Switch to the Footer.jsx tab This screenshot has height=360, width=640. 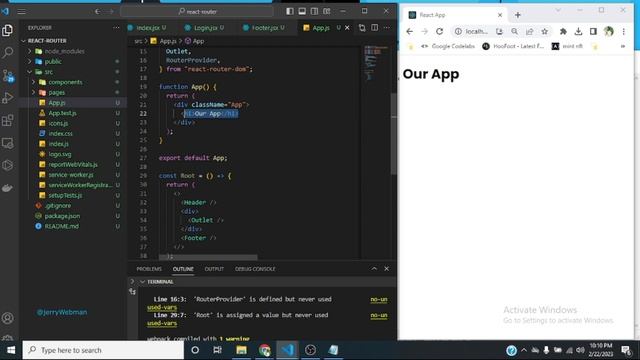(264, 28)
